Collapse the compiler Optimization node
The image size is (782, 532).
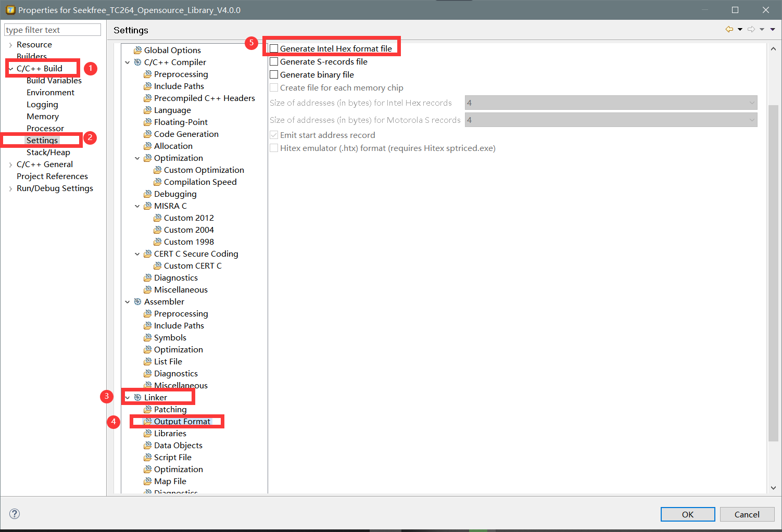pyautogui.click(x=137, y=158)
